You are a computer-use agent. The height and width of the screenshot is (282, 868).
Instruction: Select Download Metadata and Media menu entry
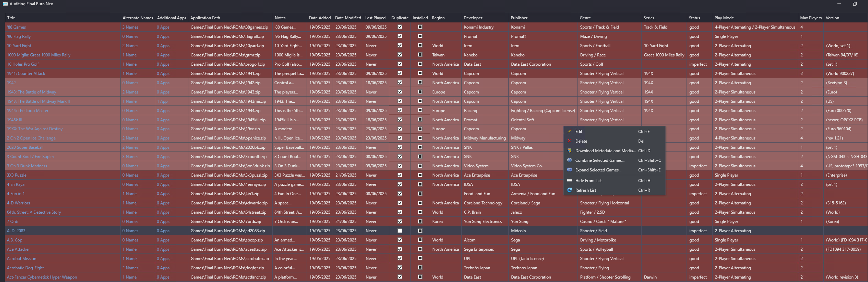614,151
